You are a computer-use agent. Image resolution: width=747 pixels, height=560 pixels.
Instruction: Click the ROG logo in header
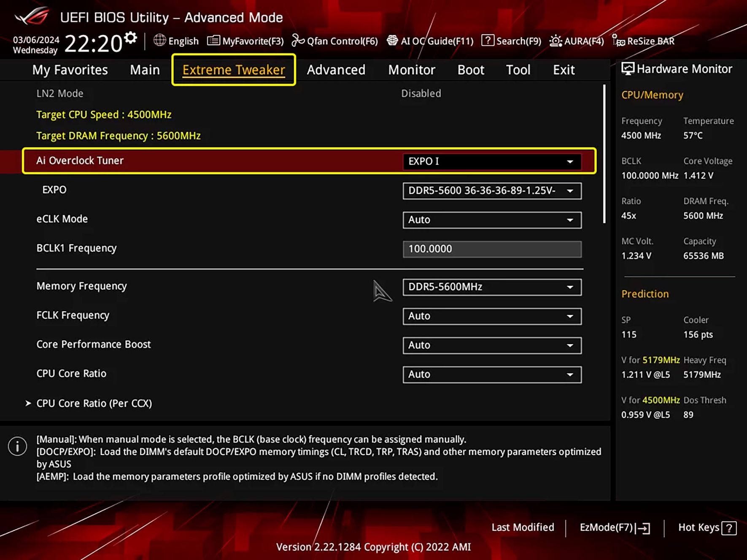point(32,16)
